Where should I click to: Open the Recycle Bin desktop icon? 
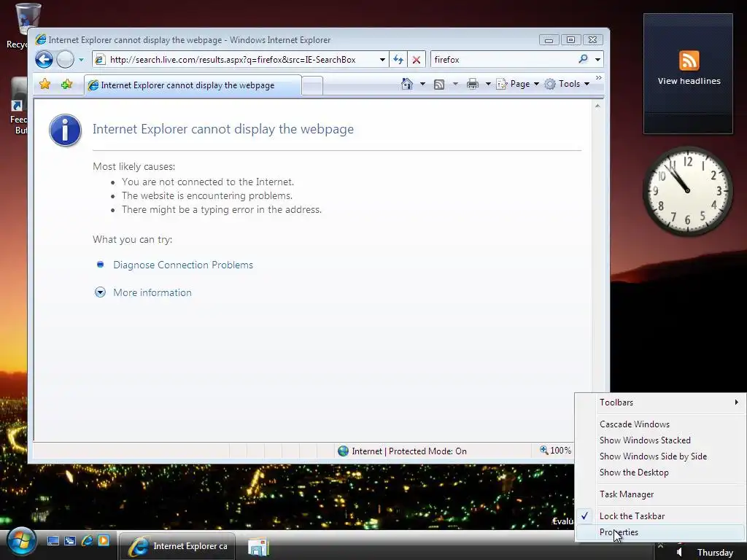click(23, 26)
